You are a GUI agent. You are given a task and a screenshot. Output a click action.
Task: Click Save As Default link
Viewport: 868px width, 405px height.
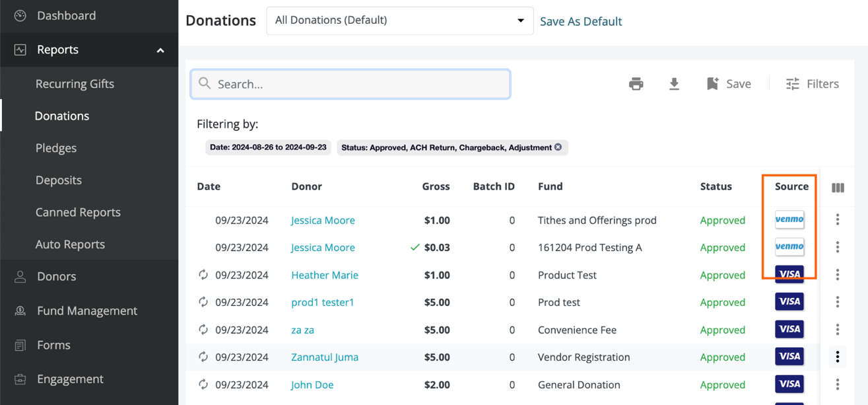tap(581, 21)
